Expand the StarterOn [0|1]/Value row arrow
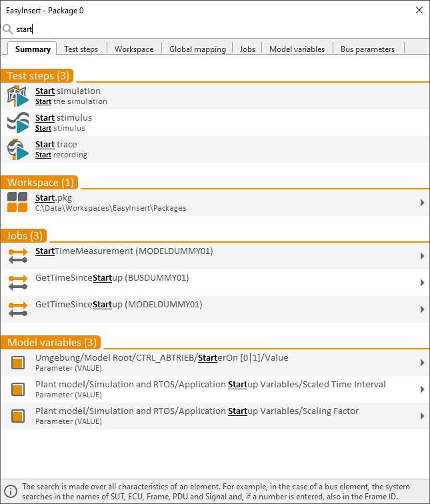 (x=422, y=363)
